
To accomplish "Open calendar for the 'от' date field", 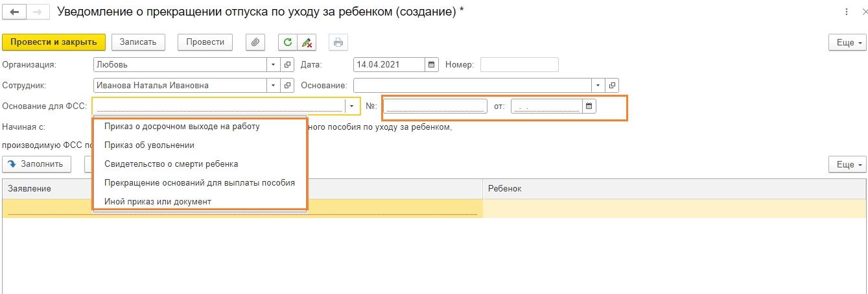I will pyautogui.click(x=589, y=106).
